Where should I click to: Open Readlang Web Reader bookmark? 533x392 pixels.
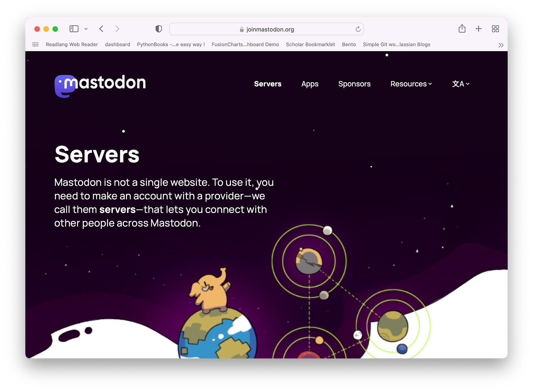pos(72,44)
